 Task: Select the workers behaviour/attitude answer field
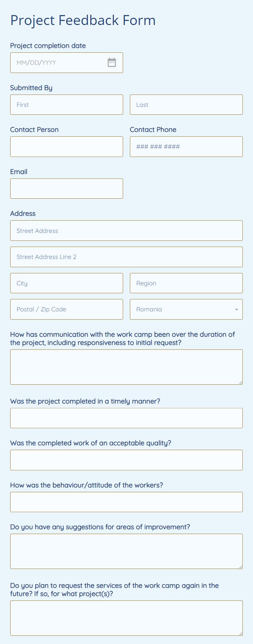click(126, 502)
